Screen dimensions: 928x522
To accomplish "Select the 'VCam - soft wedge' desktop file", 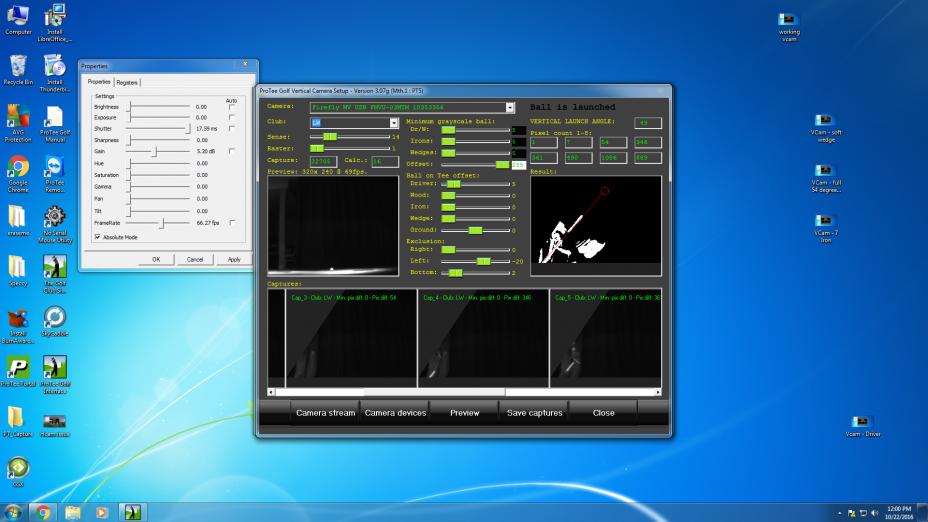I will click(x=826, y=128).
